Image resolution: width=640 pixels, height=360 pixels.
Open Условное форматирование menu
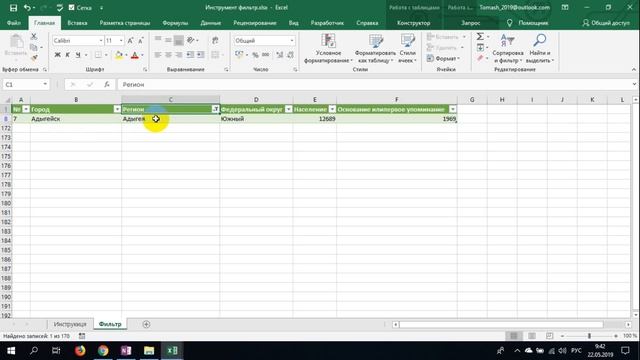pyautogui.click(x=328, y=49)
